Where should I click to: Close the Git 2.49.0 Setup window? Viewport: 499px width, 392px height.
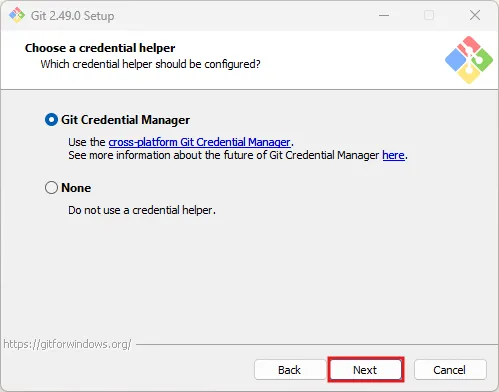tap(475, 15)
